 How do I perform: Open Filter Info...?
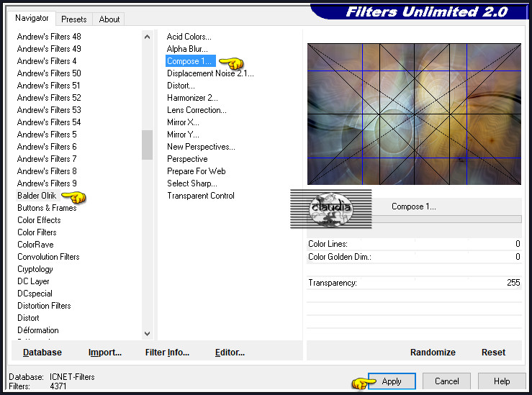coord(167,353)
